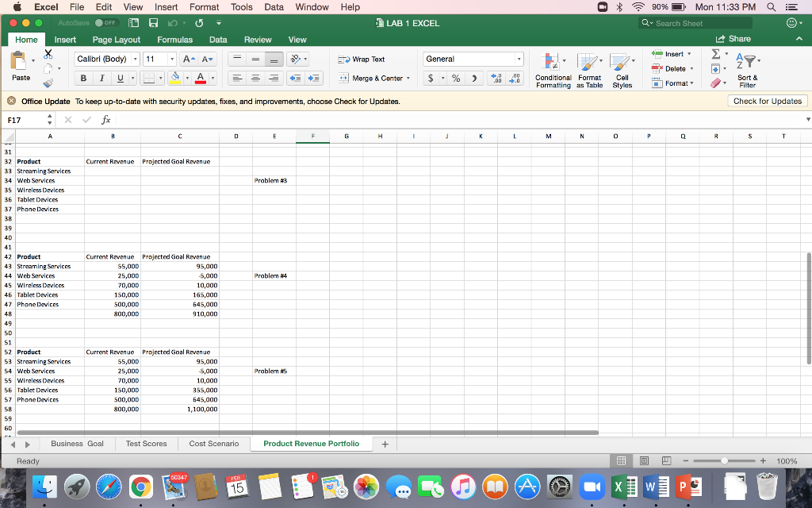This screenshot has width=812, height=508.
Task: Click the Search Sheet field
Action: (x=695, y=23)
